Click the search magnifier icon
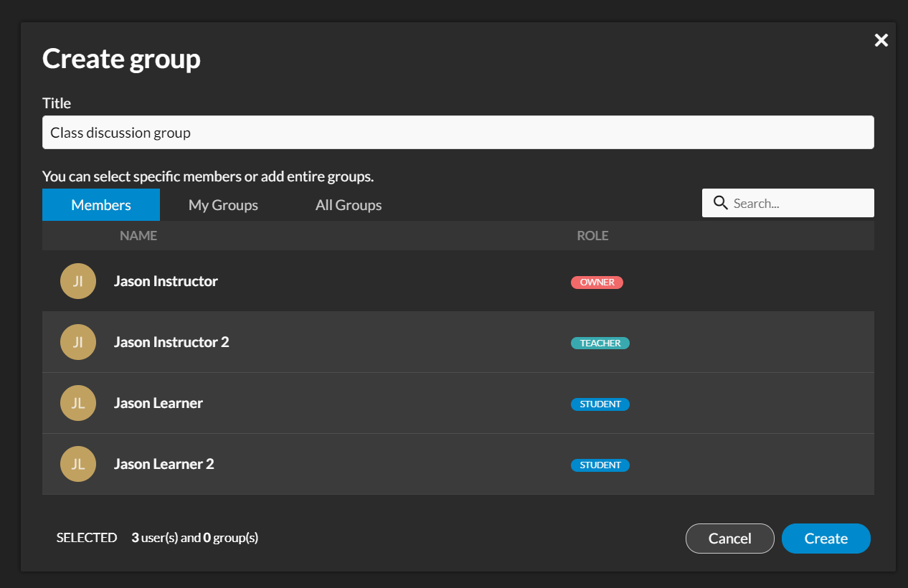This screenshot has width=908, height=588. point(720,203)
